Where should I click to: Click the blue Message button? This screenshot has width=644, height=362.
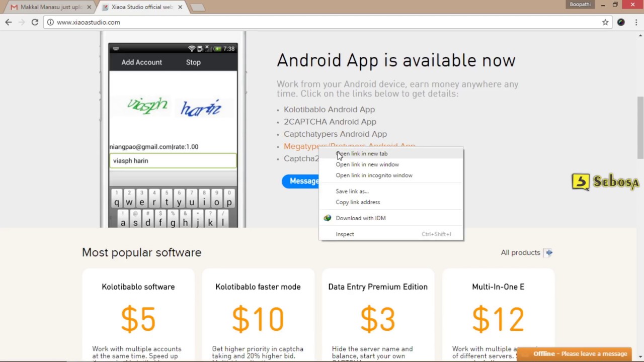point(301,181)
